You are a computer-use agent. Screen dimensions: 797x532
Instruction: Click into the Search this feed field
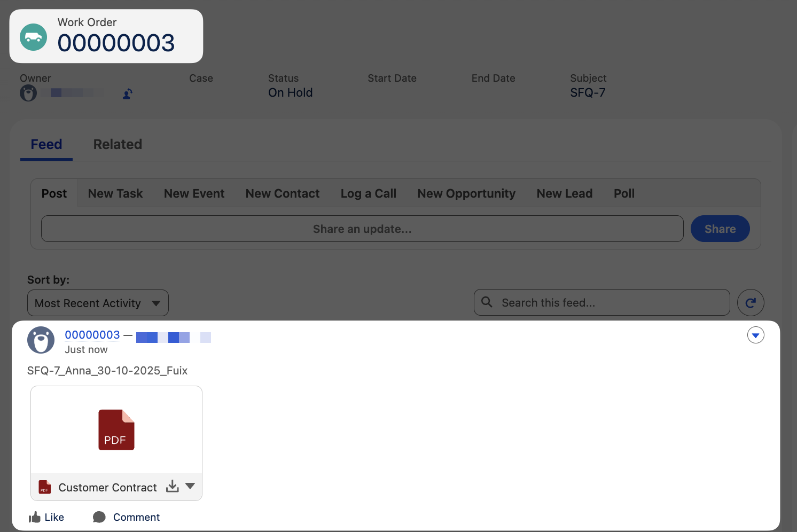point(609,303)
